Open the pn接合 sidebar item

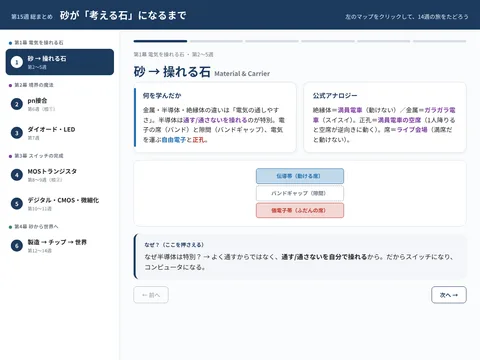pos(60,104)
